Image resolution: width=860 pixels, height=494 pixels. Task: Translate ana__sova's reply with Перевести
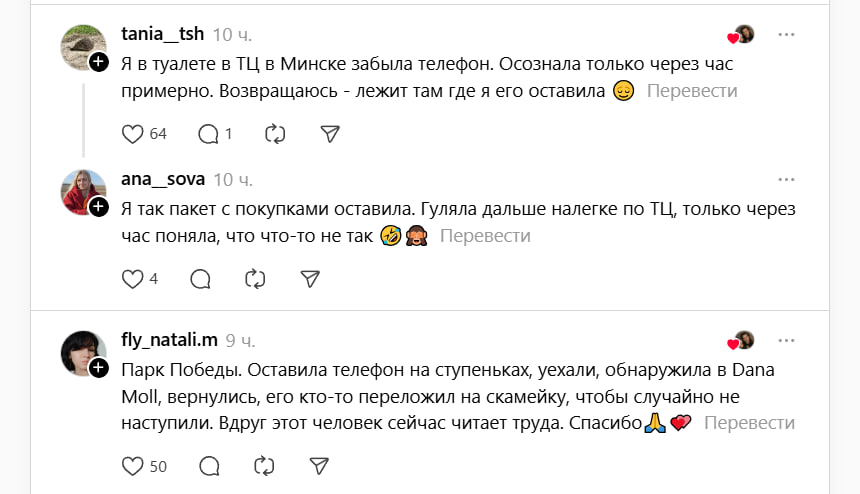pos(485,236)
